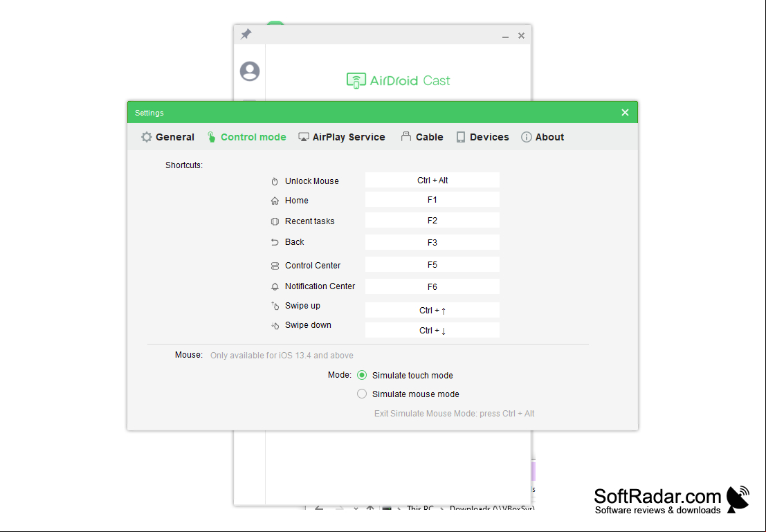The height and width of the screenshot is (532, 766).
Task: Click the 'Swipe down' label
Action: [x=308, y=325]
